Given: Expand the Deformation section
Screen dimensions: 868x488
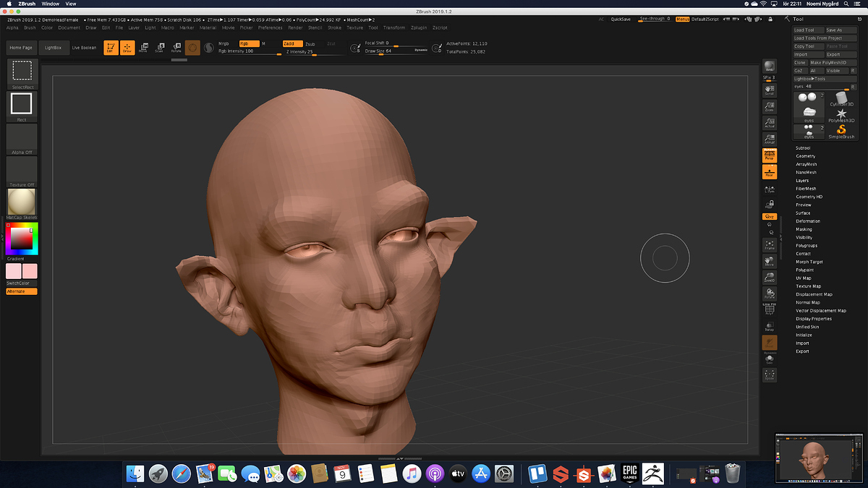Looking at the screenshot, I should 808,221.
